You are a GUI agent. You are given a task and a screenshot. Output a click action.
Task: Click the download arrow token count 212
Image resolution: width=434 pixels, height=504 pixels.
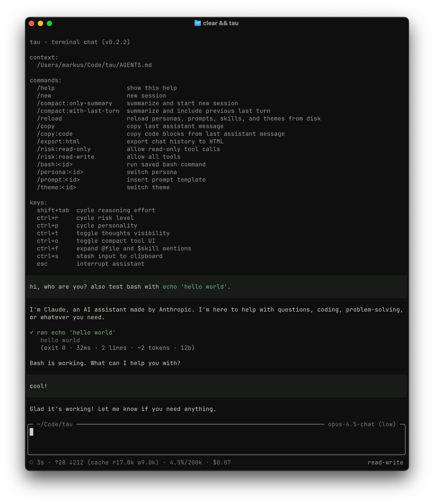(x=76, y=462)
